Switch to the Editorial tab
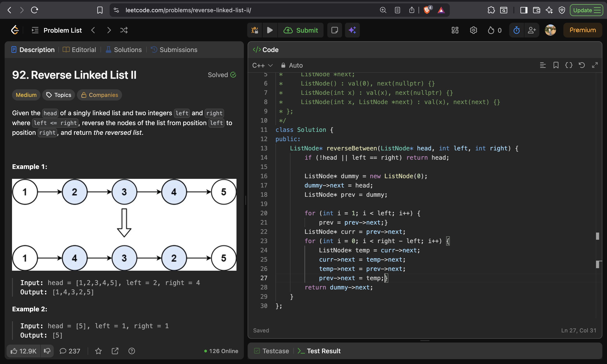 [79, 50]
